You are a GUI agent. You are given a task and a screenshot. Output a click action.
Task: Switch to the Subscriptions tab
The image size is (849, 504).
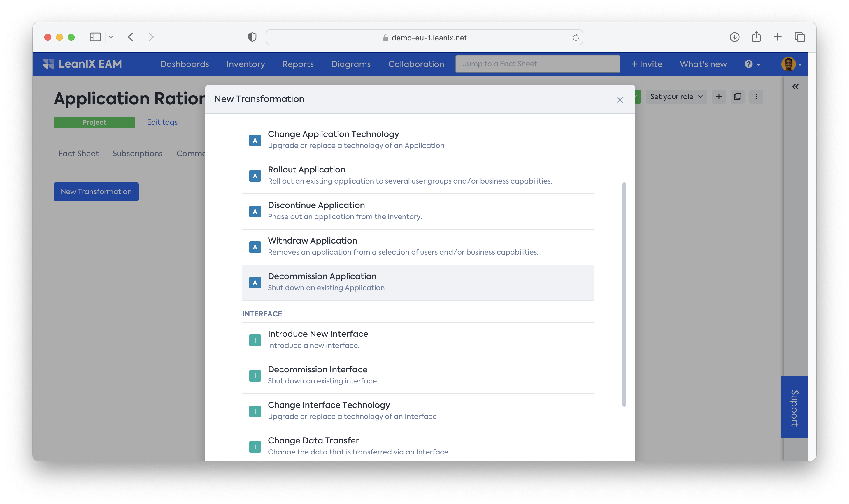[137, 154]
